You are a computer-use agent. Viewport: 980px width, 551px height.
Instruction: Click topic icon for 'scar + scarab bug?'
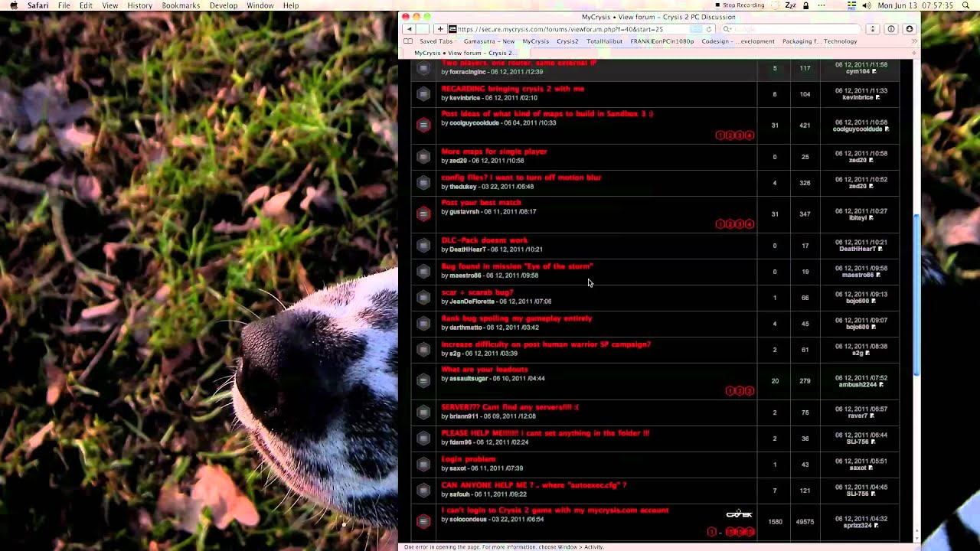point(423,298)
